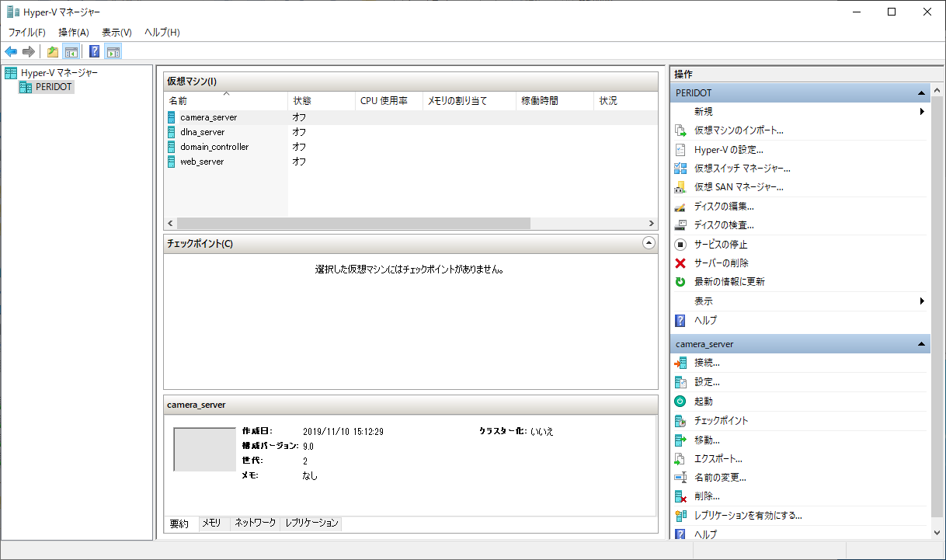Click the ディスクの編集 icon

680,207
